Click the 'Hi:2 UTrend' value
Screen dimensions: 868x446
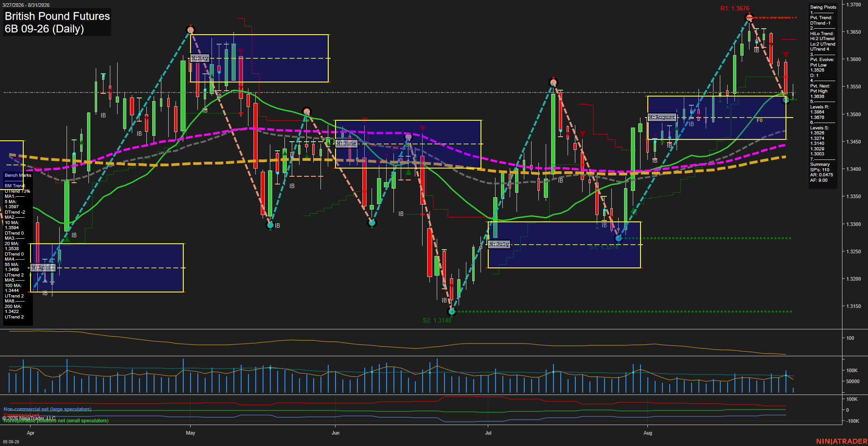(x=822, y=39)
